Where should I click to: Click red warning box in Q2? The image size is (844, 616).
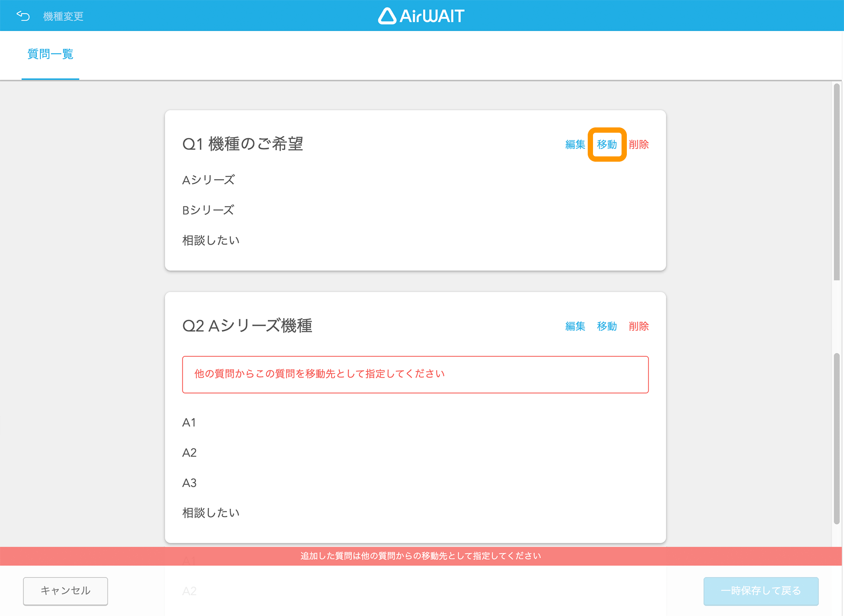coord(415,374)
